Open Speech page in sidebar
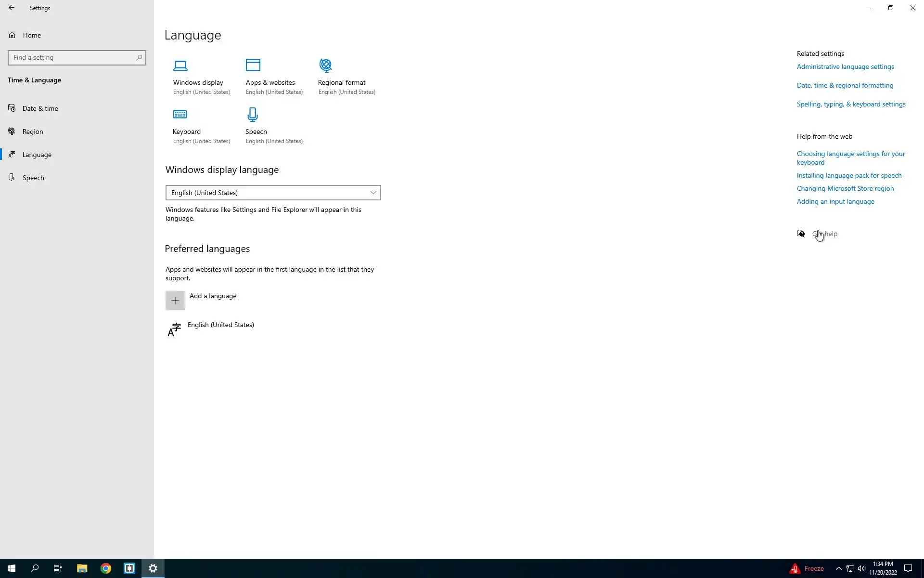 (x=33, y=178)
